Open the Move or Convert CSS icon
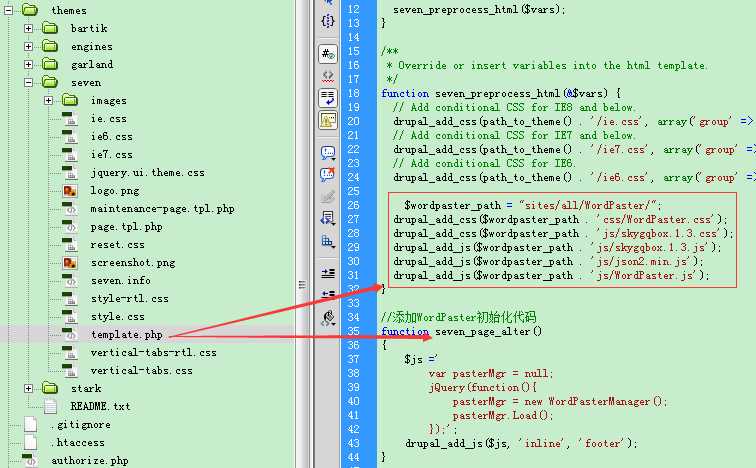The image size is (756, 468). pos(328,241)
